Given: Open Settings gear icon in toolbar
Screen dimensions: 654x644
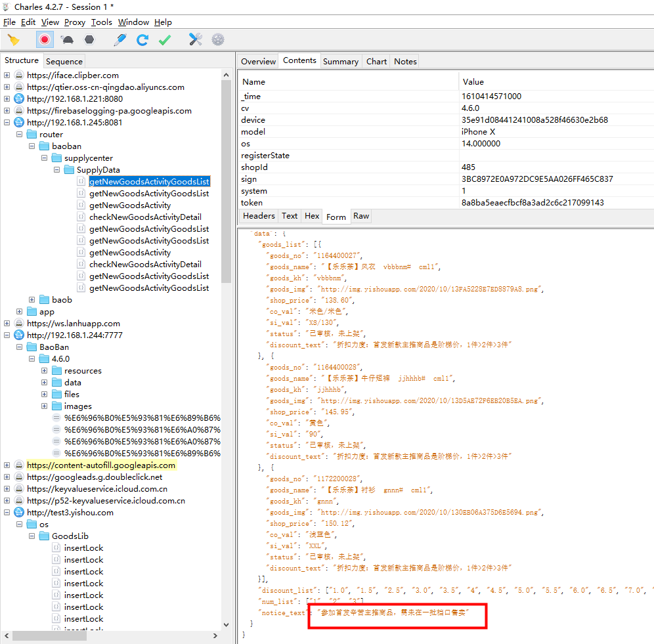Looking at the screenshot, I should point(218,39).
